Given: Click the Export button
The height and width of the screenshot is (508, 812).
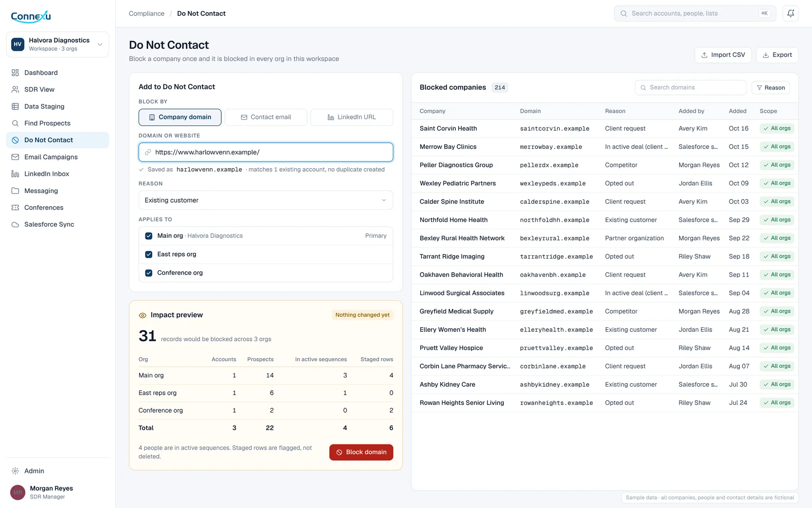Looking at the screenshot, I should (777, 55).
